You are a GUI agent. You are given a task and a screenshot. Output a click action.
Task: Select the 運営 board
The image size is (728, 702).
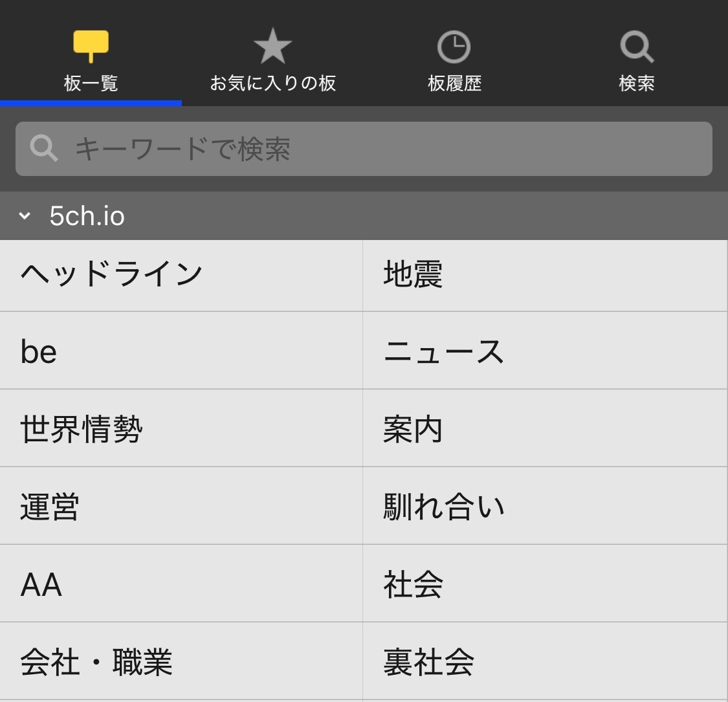coord(50,507)
